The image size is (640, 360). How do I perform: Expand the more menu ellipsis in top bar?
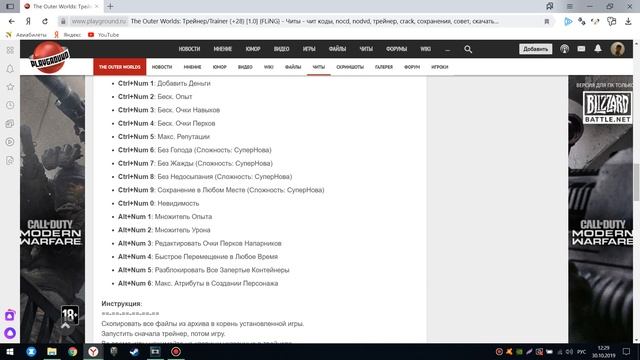[x=448, y=49]
